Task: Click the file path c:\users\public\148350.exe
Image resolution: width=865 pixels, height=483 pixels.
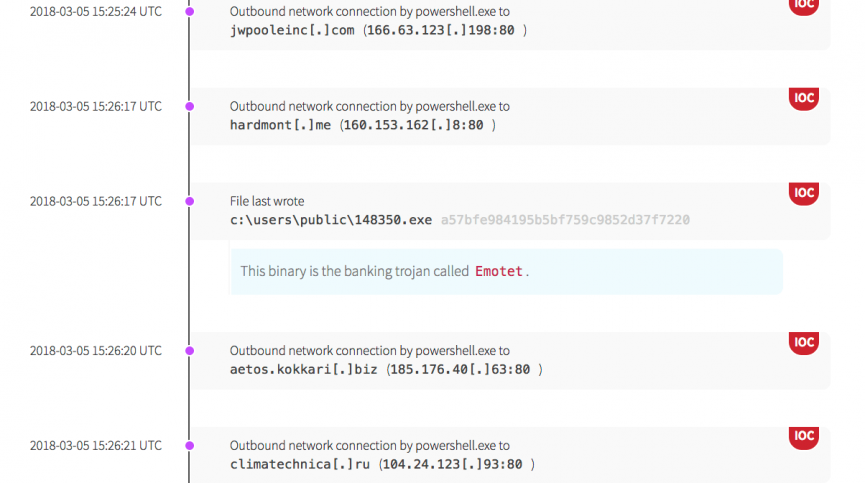Action: pos(331,220)
